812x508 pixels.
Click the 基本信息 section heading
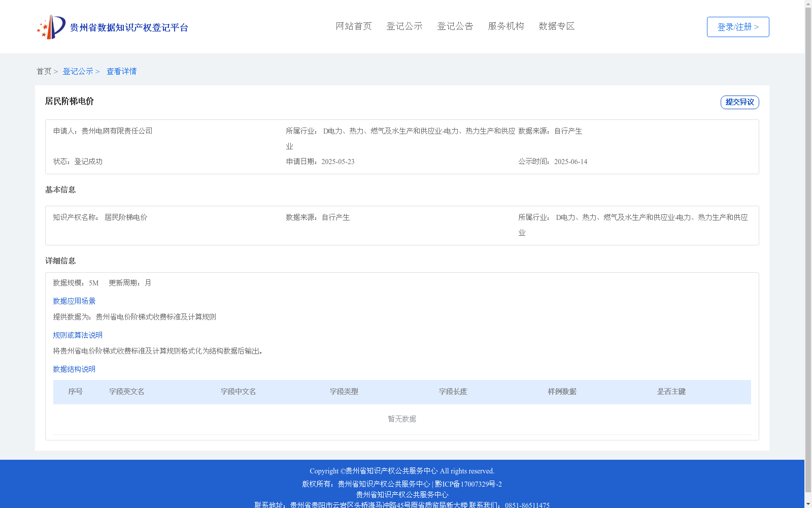60,189
